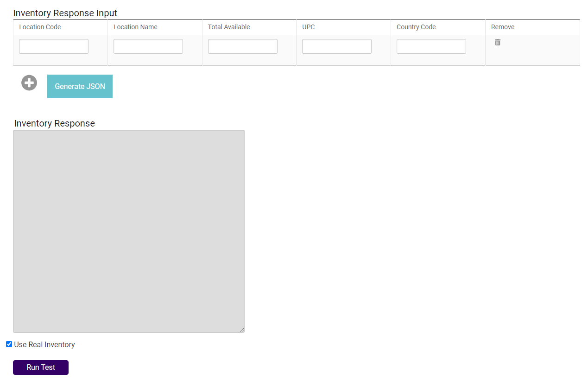This screenshot has height=387, width=588.
Task: Select the add row circular button
Action: [x=29, y=82]
